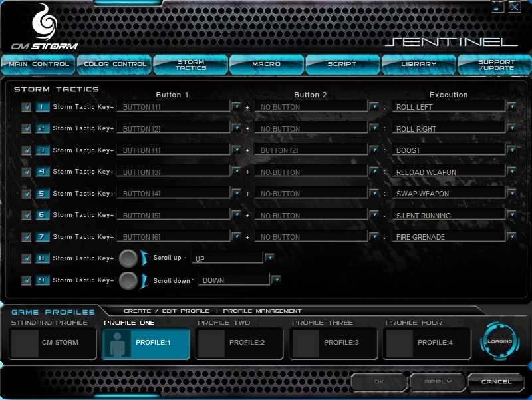The image size is (532, 400).
Task: Click the PROFILE:2 image placeholder
Action: [x=211, y=343]
